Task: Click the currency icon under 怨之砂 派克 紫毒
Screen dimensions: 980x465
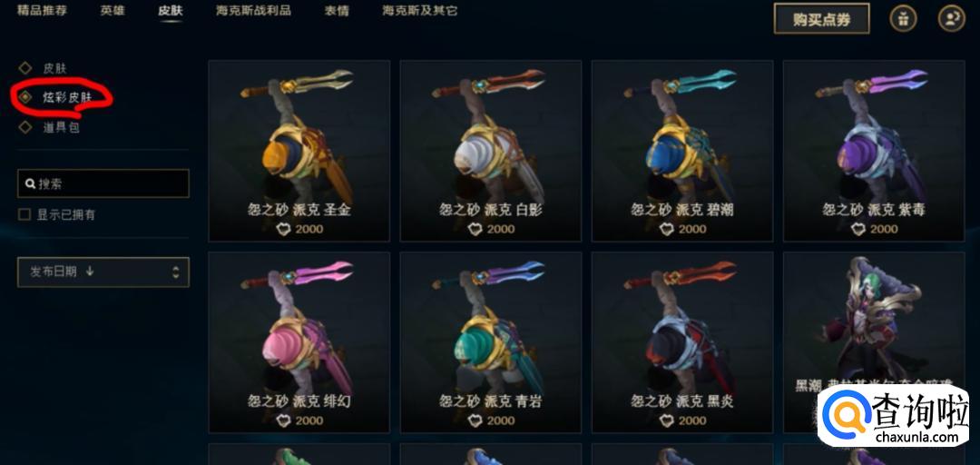Action: pos(858,229)
